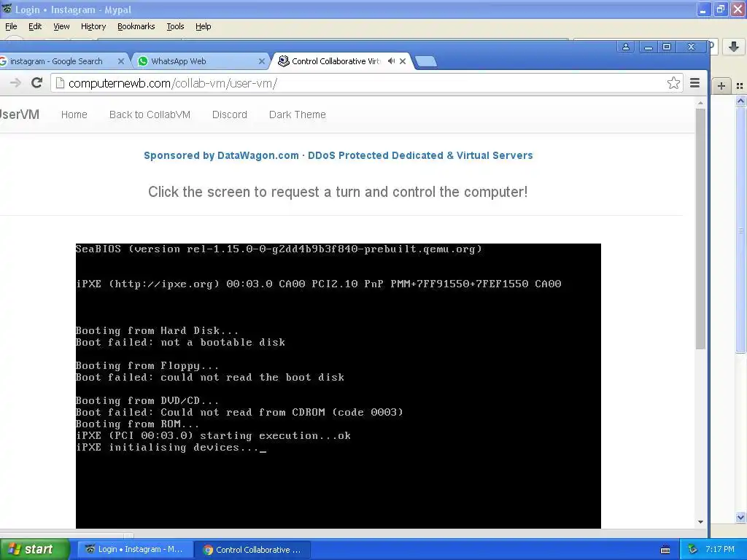The width and height of the screenshot is (747, 560).
Task: Select the Control Collaborative Virtual tab
Action: click(x=336, y=61)
